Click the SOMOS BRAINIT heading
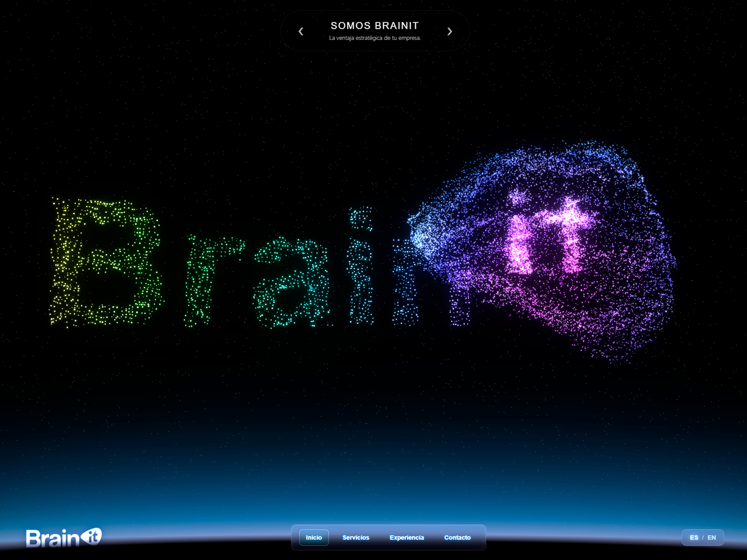Image resolution: width=747 pixels, height=560 pixels. point(374,26)
